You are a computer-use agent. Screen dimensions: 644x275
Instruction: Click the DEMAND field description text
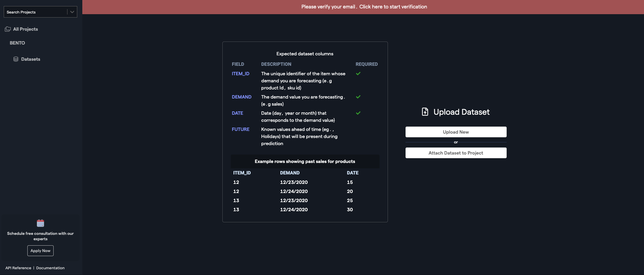pos(303,100)
